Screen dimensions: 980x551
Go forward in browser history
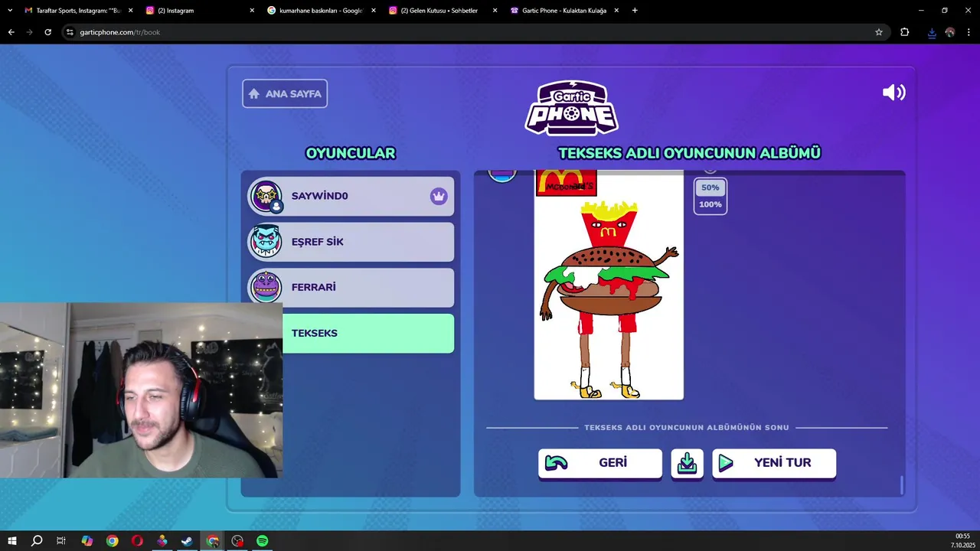coord(29,32)
